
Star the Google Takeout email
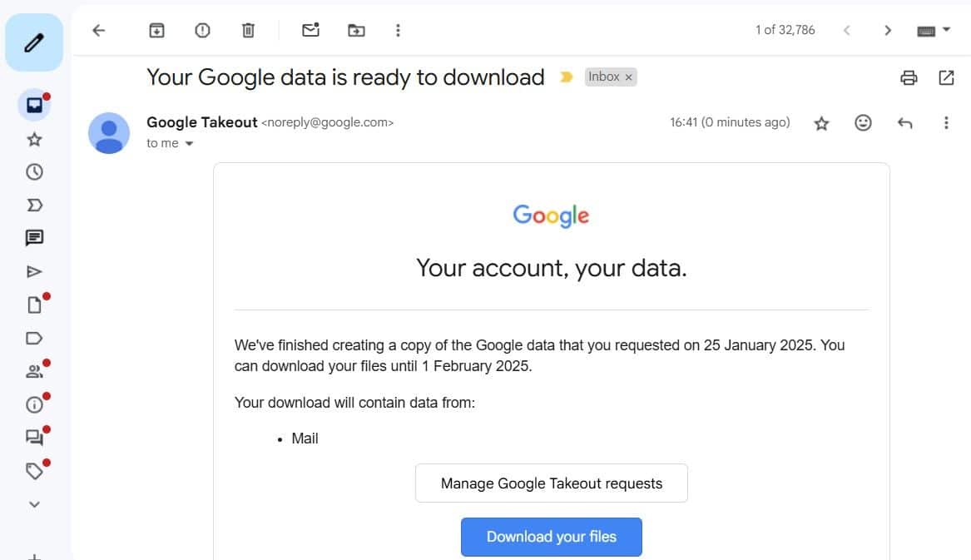tap(821, 122)
